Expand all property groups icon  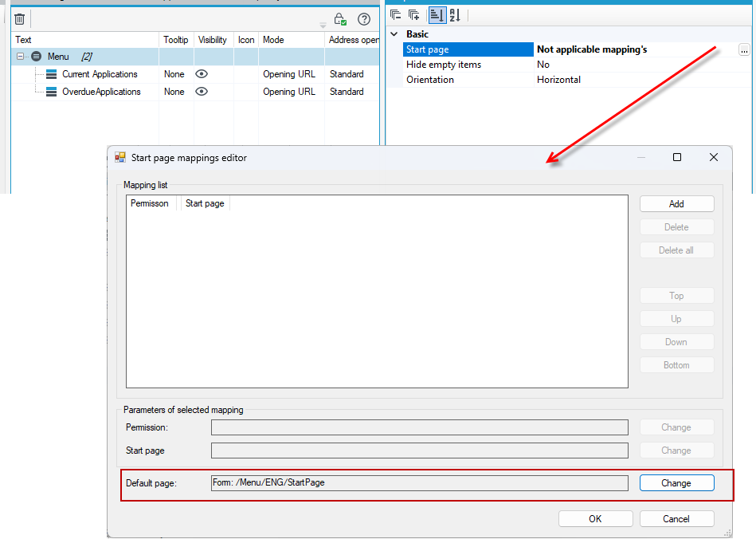(x=413, y=15)
